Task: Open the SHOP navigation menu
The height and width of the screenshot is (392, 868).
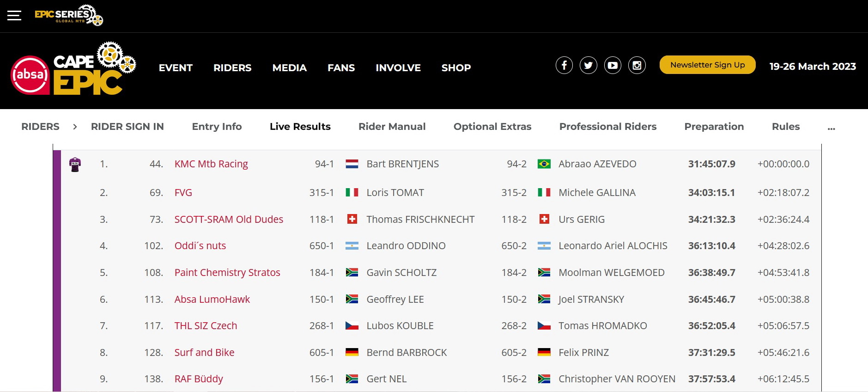Action: click(x=456, y=68)
